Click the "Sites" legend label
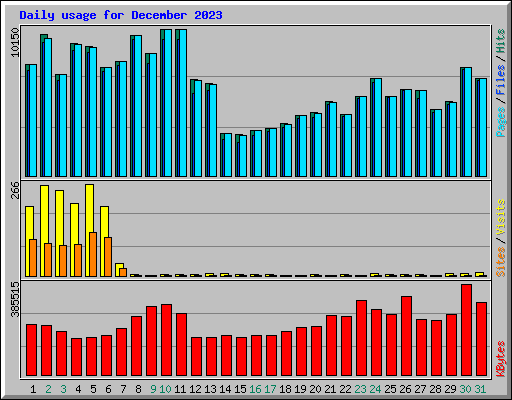Viewport: 512px width, 400px height. click(501, 262)
